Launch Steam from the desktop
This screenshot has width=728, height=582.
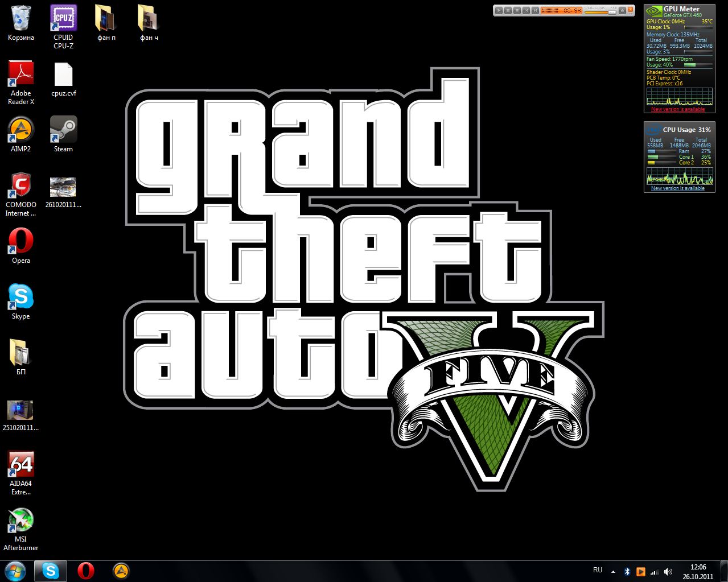[x=63, y=130]
